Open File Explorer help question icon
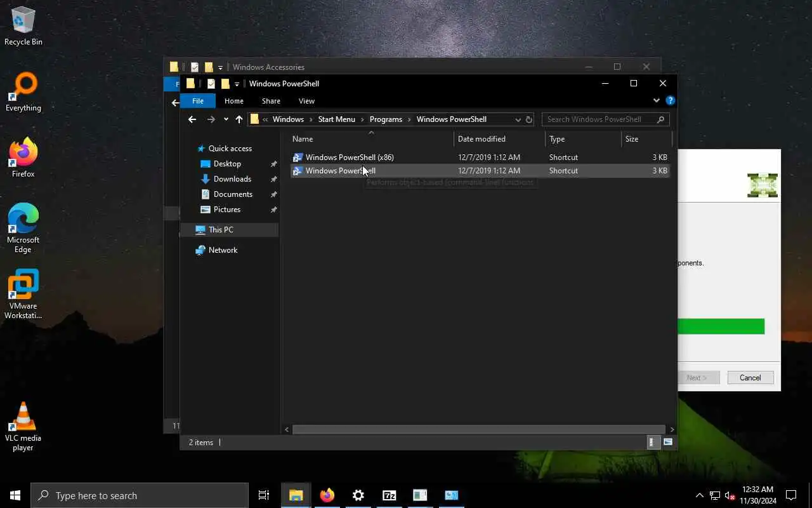 (671, 100)
